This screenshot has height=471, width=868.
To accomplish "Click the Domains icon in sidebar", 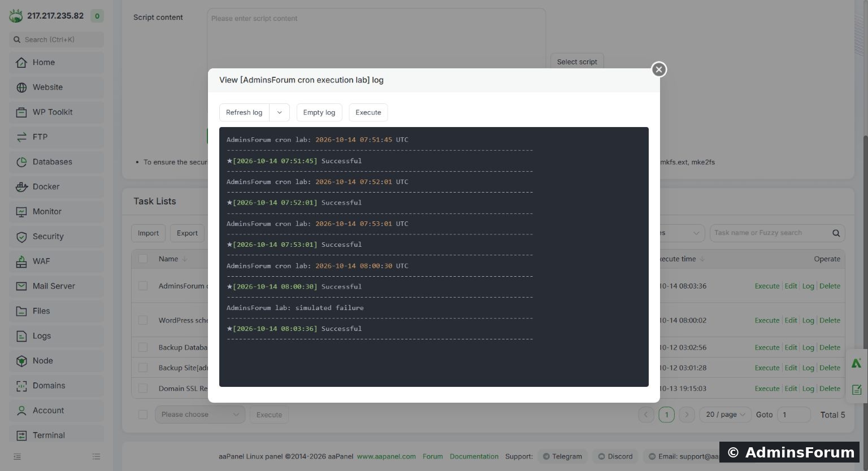I will coord(21,386).
